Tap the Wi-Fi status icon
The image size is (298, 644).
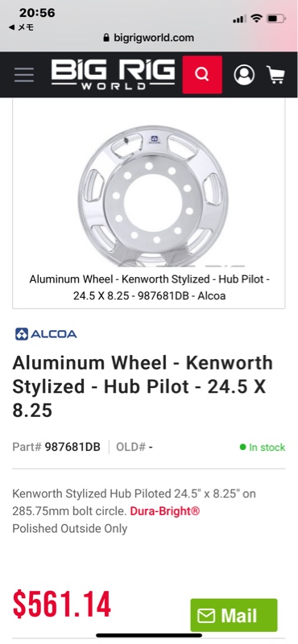pos(256,18)
